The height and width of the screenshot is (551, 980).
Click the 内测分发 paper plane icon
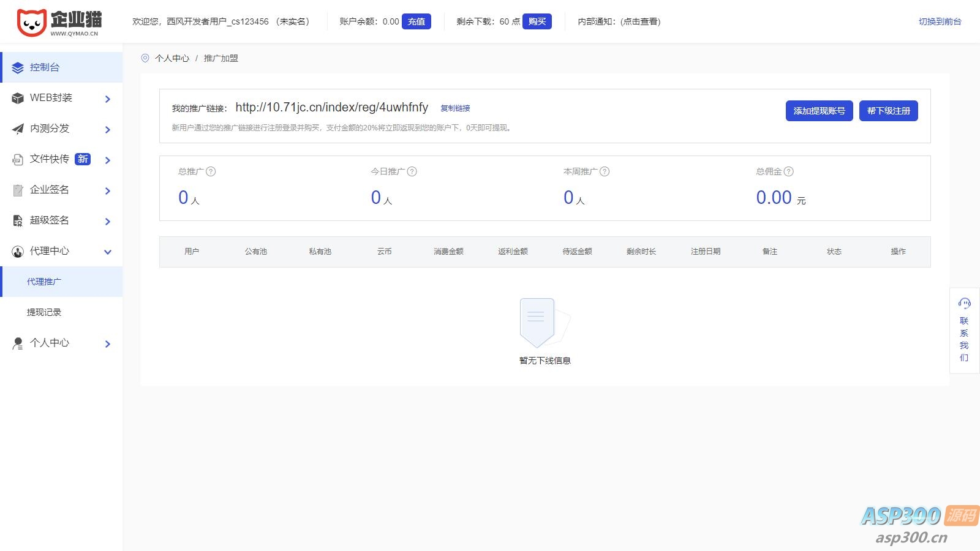(x=18, y=129)
